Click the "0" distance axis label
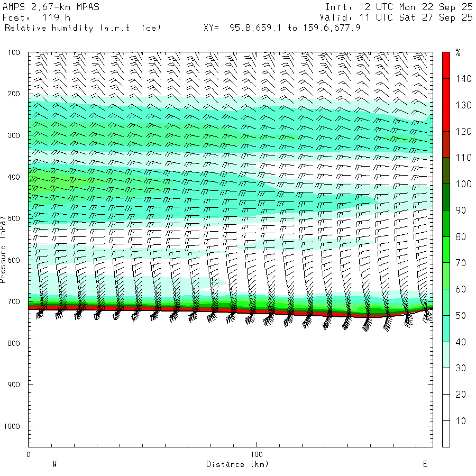Image resolution: width=476 pixels, height=476 pixels. tap(29, 454)
